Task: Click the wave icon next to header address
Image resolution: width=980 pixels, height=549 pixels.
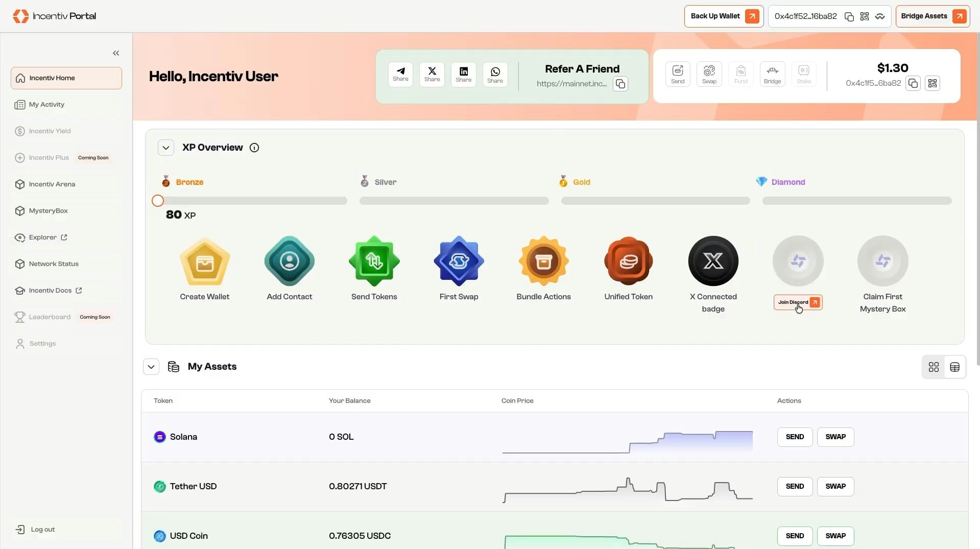Action: (880, 17)
